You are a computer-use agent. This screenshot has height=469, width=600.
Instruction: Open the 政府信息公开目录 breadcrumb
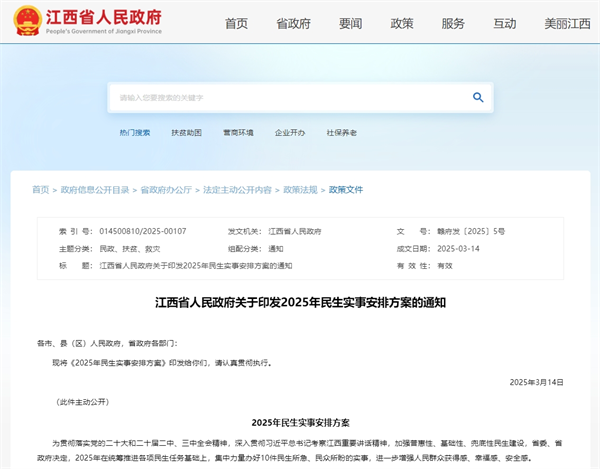click(95, 190)
